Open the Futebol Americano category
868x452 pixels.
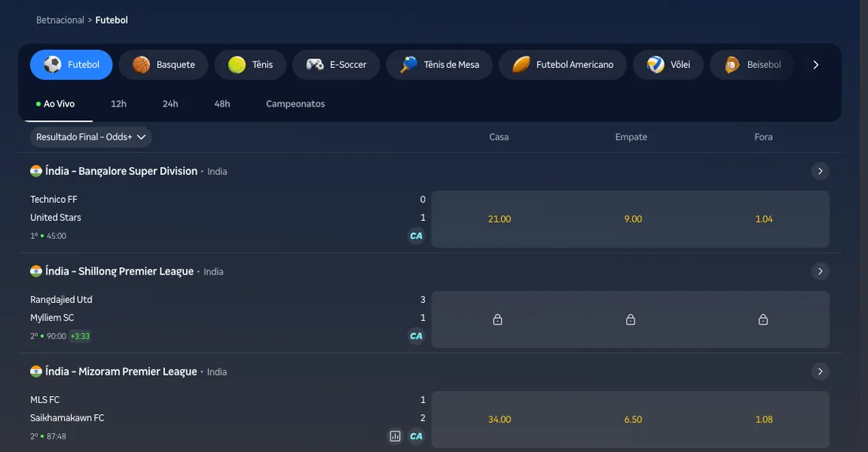563,65
